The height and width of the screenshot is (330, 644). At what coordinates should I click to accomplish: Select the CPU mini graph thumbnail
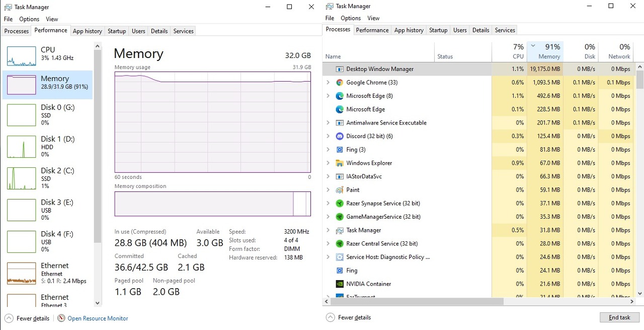(x=21, y=56)
